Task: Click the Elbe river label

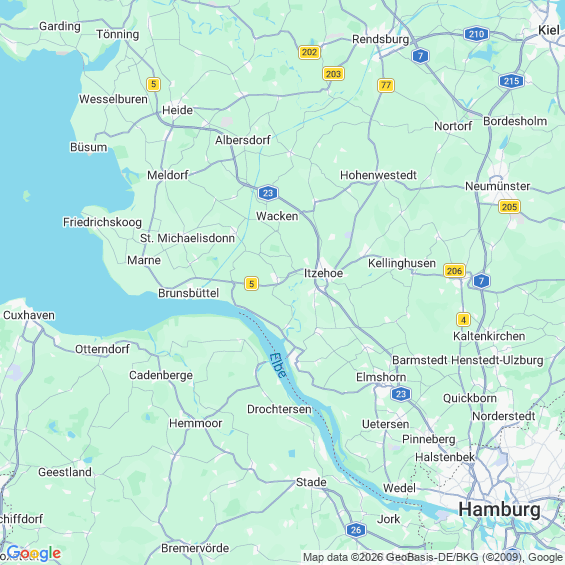Action: (279, 365)
